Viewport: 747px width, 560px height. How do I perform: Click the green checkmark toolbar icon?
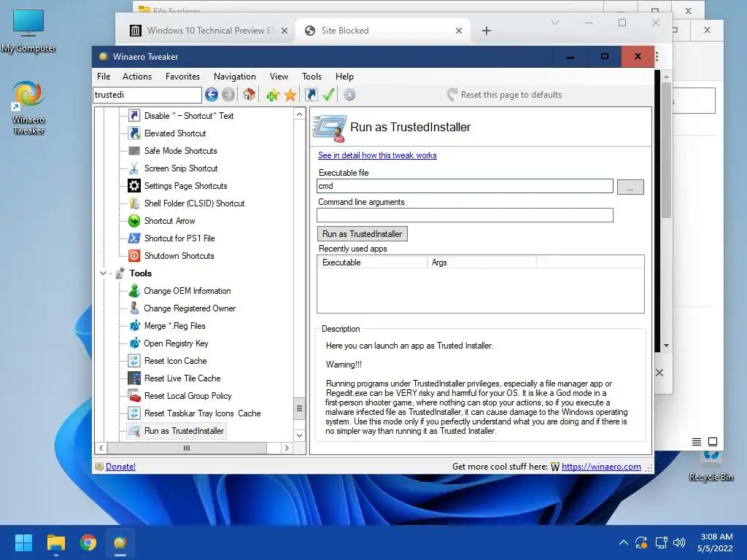point(328,94)
